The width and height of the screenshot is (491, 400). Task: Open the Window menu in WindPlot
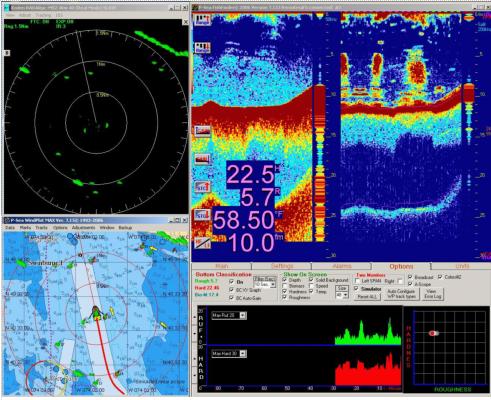point(107,228)
